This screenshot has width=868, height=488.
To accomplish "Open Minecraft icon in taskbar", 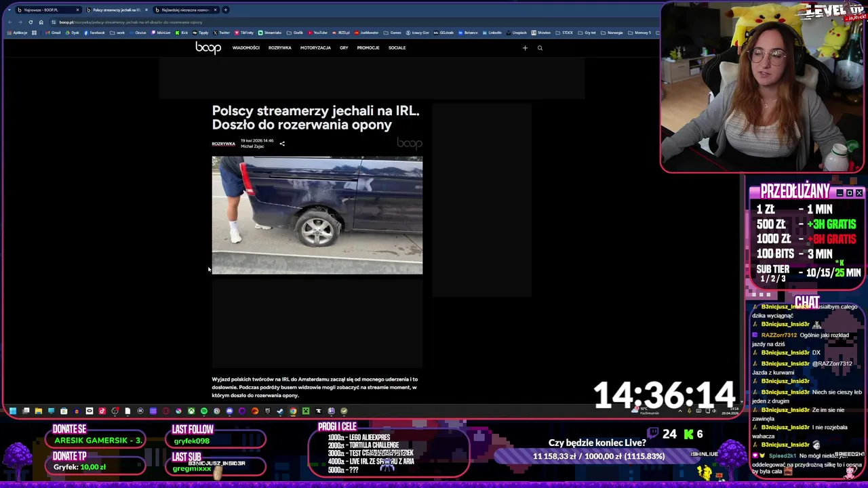I will [x=305, y=411].
